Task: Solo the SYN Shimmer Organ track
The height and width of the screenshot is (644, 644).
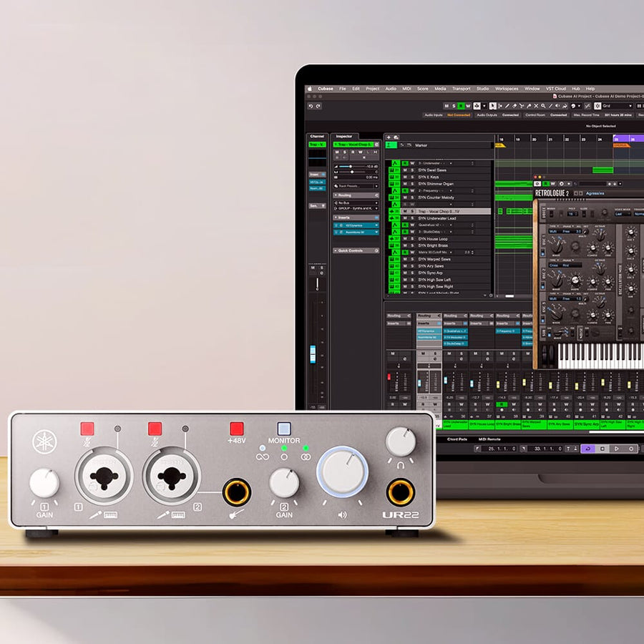Action: pyautogui.click(x=412, y=184)
